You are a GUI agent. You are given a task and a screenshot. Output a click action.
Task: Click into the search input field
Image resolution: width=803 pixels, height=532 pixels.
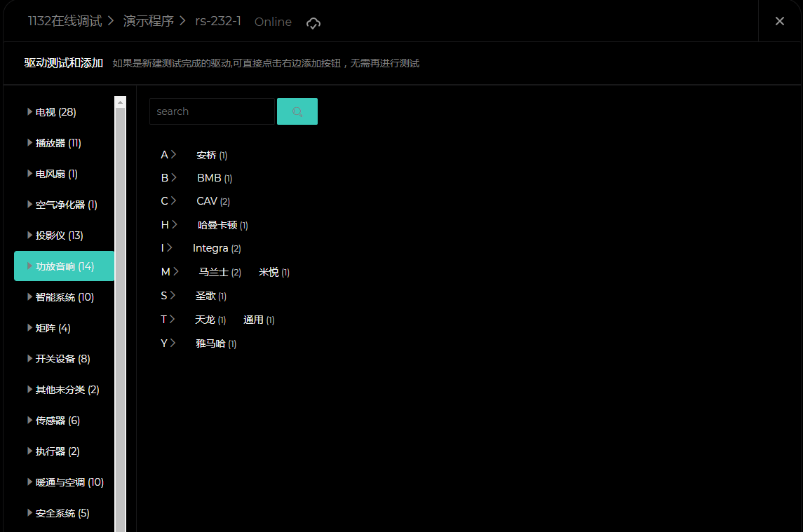click(x=212, y=111)
